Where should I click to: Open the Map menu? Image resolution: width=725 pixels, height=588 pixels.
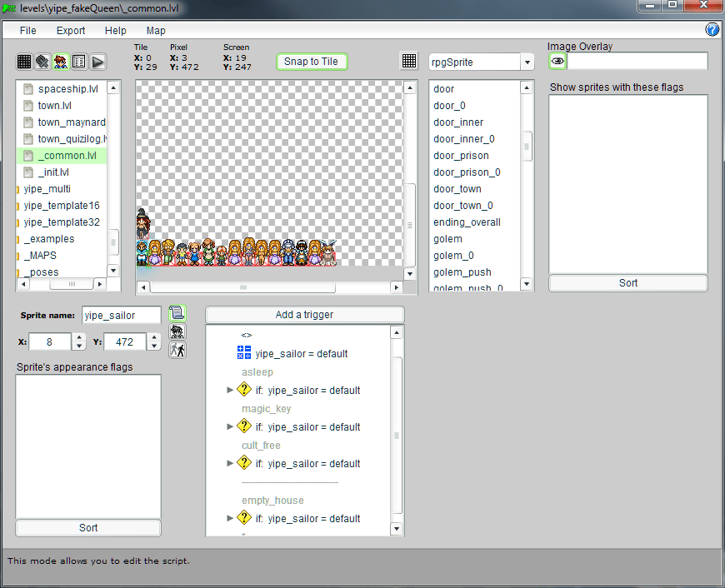(156, 31)
